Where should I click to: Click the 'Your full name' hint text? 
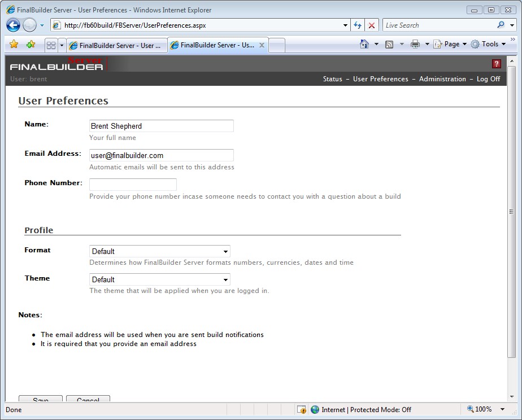click(112, 138)
